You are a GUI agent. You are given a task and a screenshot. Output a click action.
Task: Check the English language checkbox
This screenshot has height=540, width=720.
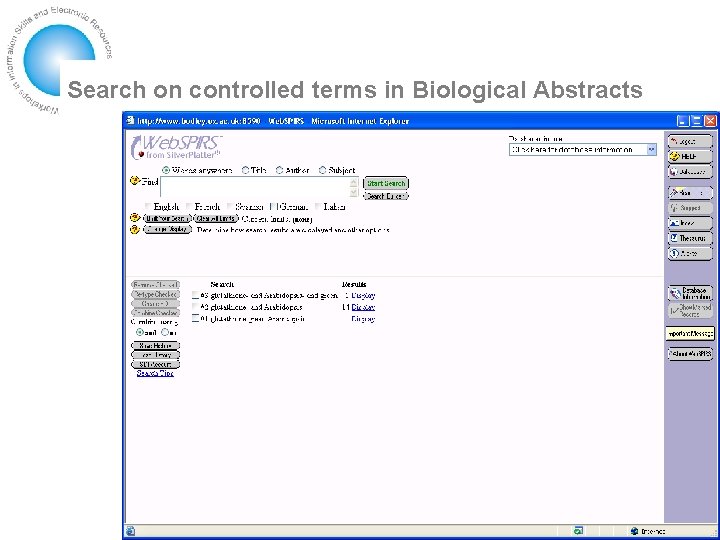click(148, 207)
